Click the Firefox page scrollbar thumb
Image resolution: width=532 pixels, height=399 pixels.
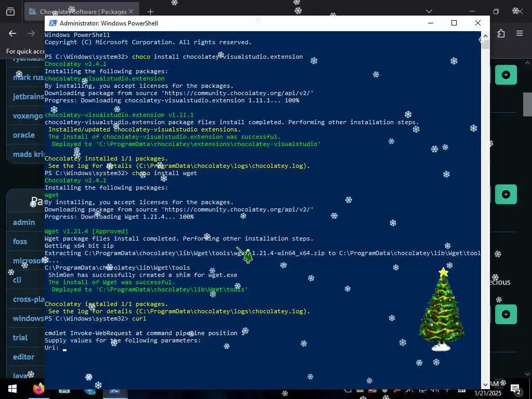tap(528, 104)
